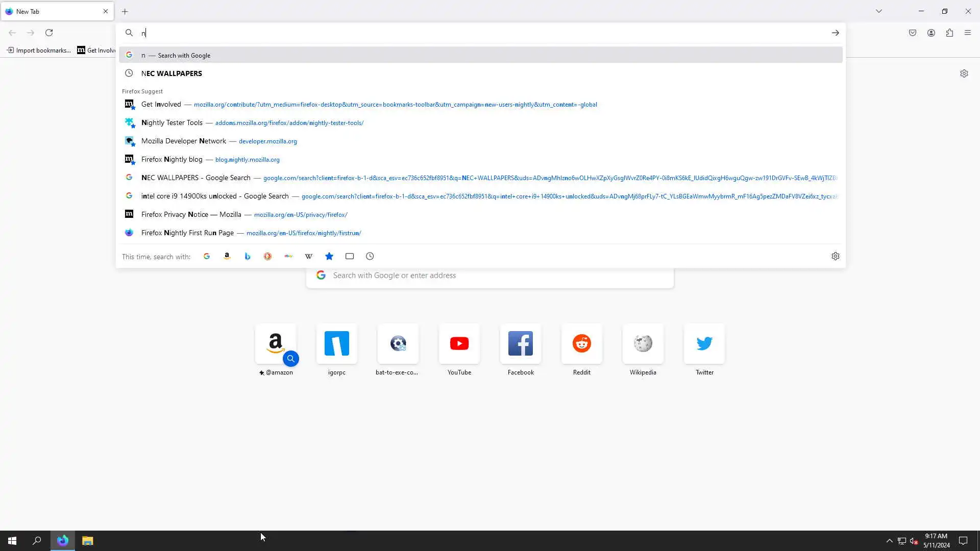The image size is (980, 551).
Task: Search history using the clock icon
Action: [x=370, y=256]
